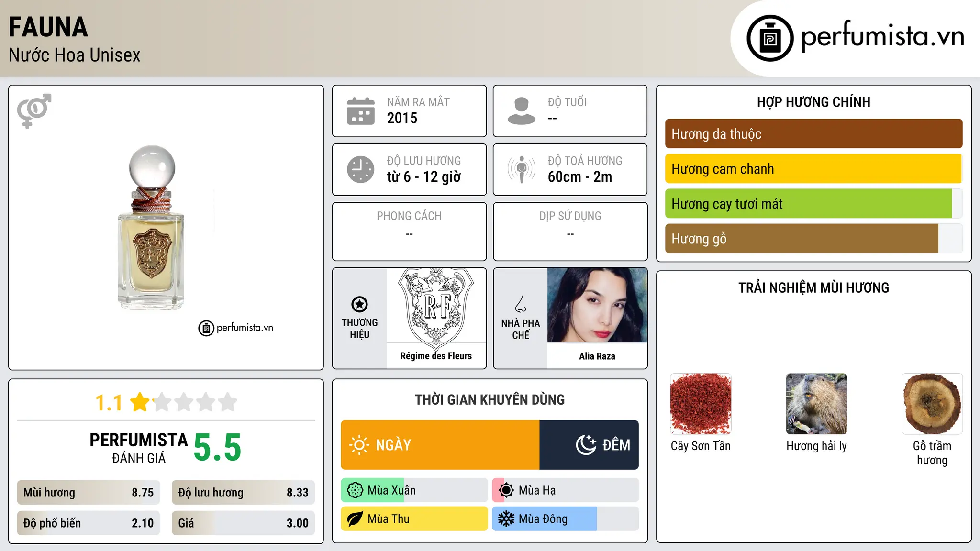This screenshot has height=551, width=980.
Task: Click the ĐỘ TUỔI label
Action: [567, 102]
